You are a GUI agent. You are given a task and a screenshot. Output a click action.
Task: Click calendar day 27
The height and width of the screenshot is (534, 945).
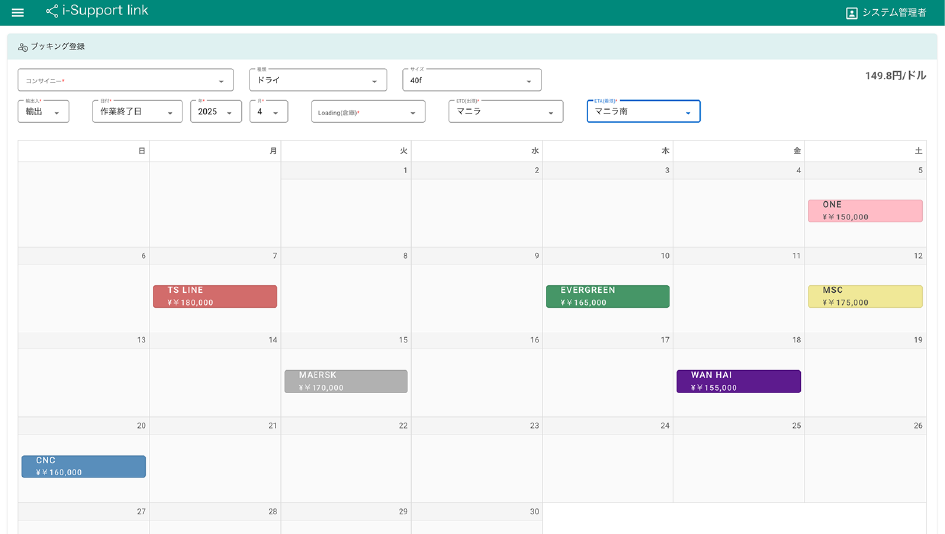tap(84, 518)
